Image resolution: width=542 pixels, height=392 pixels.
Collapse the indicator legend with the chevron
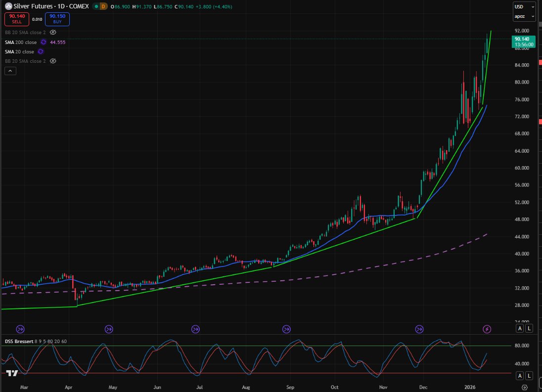pyautogui.click(x=10, y=70)
